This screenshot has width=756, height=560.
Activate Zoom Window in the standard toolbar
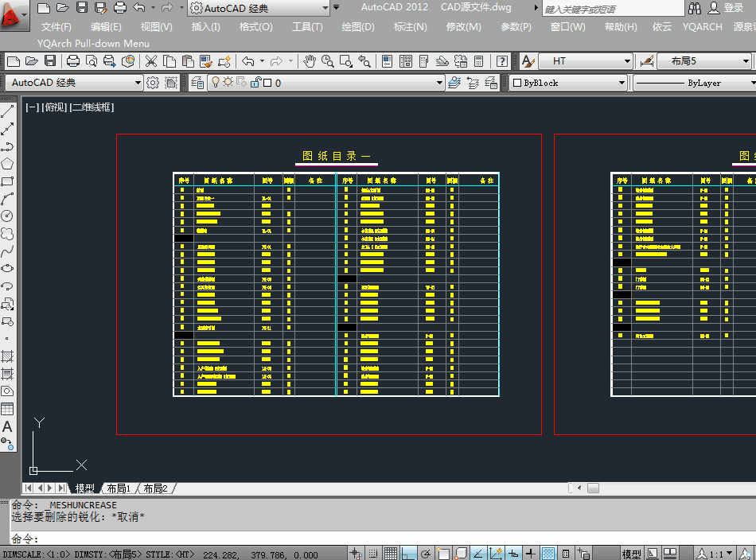(x=345, y=61)
